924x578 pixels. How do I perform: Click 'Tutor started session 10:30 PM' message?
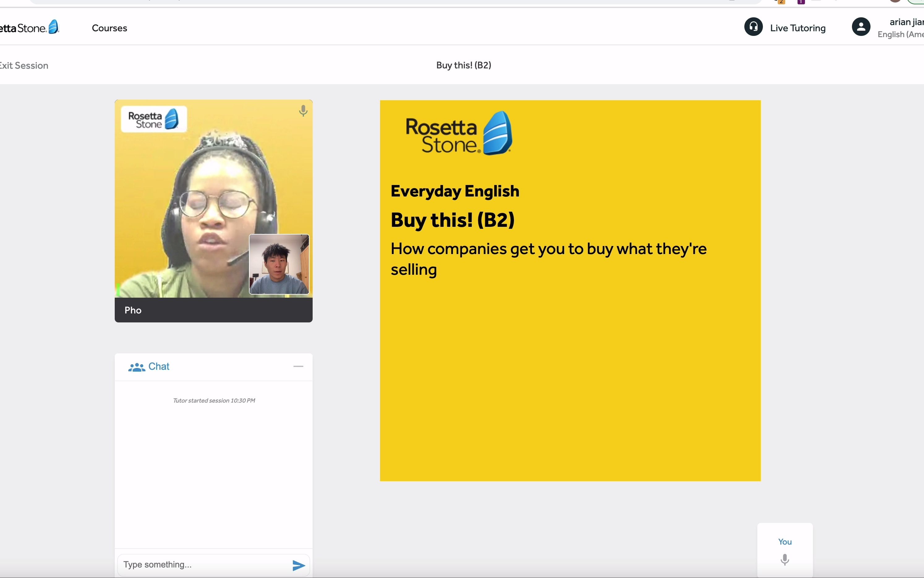pos(214,400)
